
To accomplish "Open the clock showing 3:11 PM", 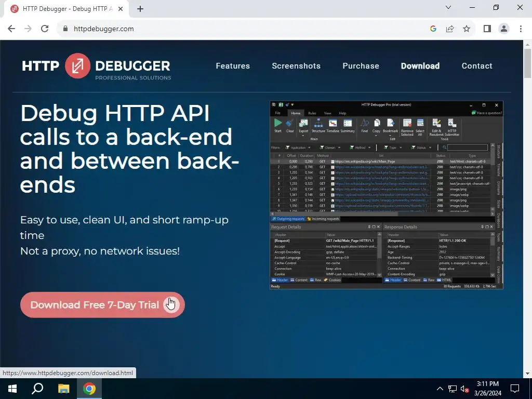I will tap(487, 389).
